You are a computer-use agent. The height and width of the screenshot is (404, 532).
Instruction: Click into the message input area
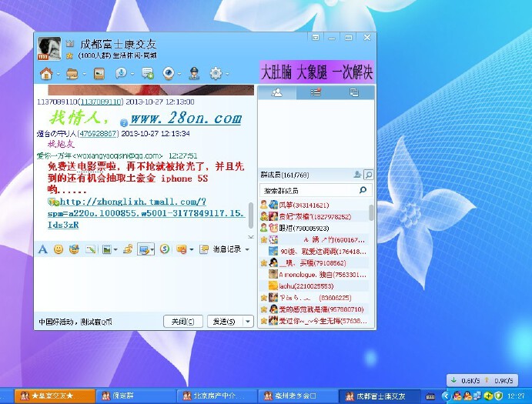[x=144, y=285]
